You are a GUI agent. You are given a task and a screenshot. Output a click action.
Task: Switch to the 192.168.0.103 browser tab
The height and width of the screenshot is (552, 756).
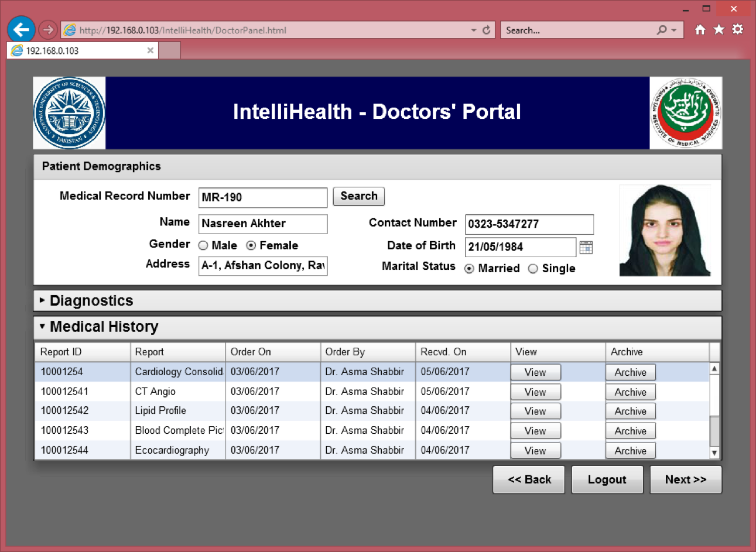pos(76,51)
